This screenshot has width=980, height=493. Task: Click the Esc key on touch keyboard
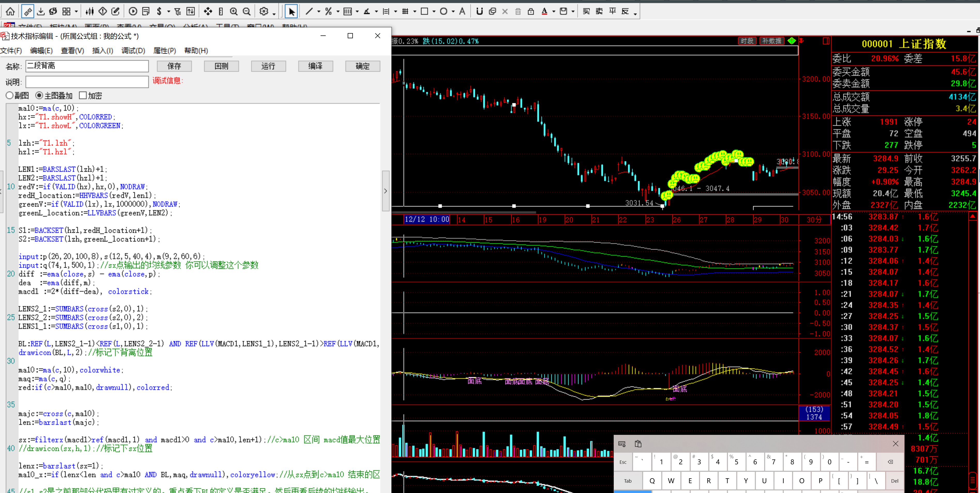pos(623,462)
